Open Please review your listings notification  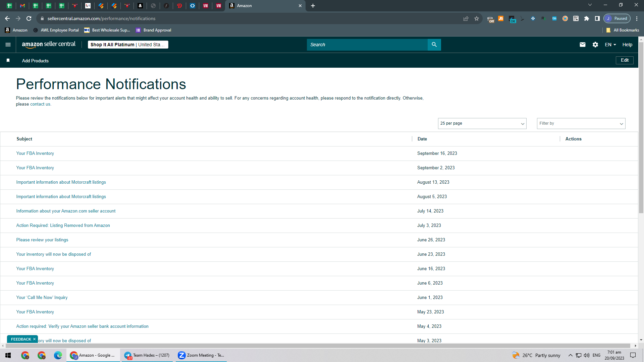[42, 240]
